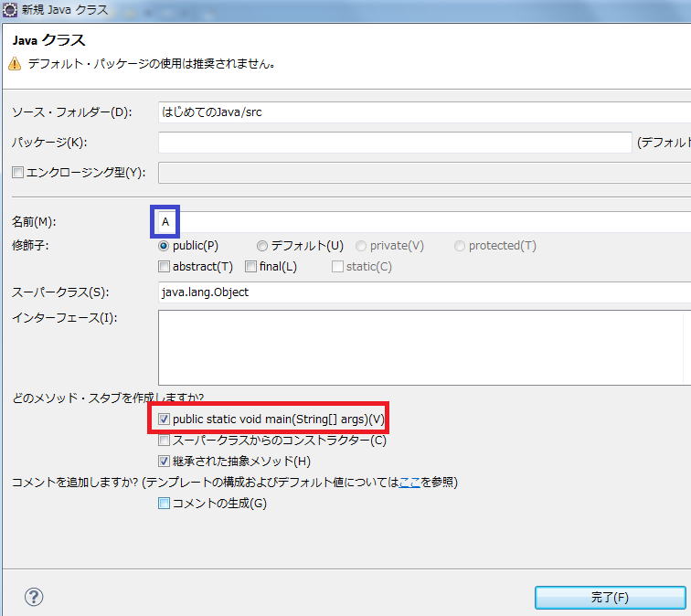Select the public modifier radio button

click(x=164, y=246)
